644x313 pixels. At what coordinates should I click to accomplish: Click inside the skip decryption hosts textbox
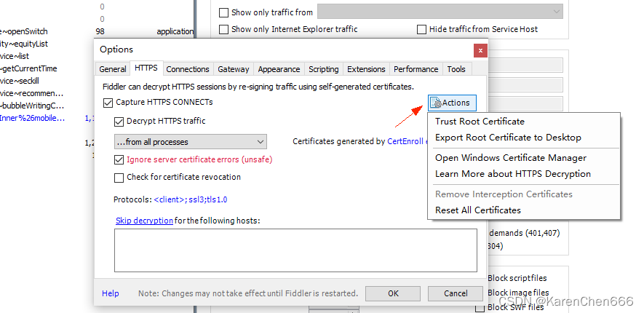pyautogui.click(x=295, y=250)
